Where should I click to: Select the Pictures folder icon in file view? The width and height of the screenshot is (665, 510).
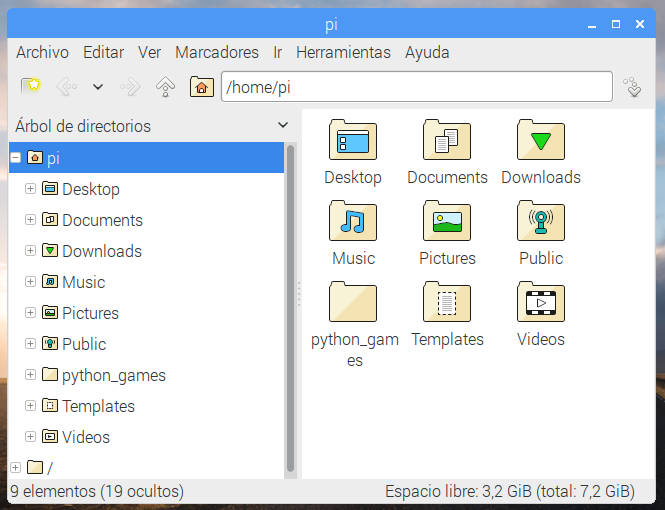click(x=447, y=221)
